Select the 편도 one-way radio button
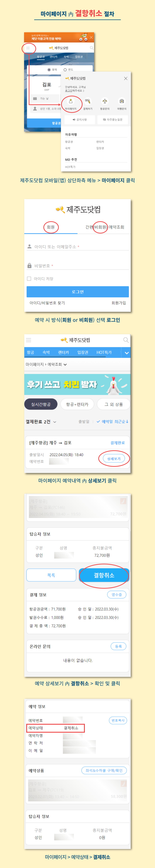Image resolution: width=155 pixels, height=868 pixels. (65, 70)
